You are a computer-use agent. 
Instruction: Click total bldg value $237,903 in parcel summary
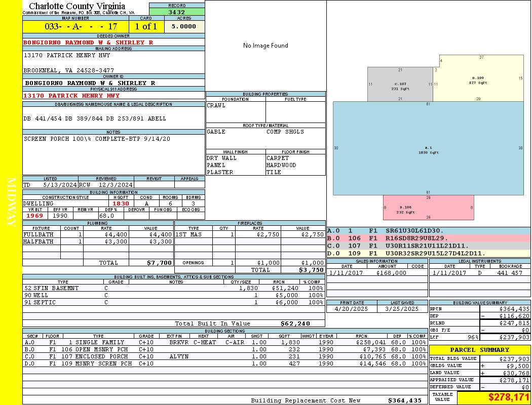coord(514,359)
